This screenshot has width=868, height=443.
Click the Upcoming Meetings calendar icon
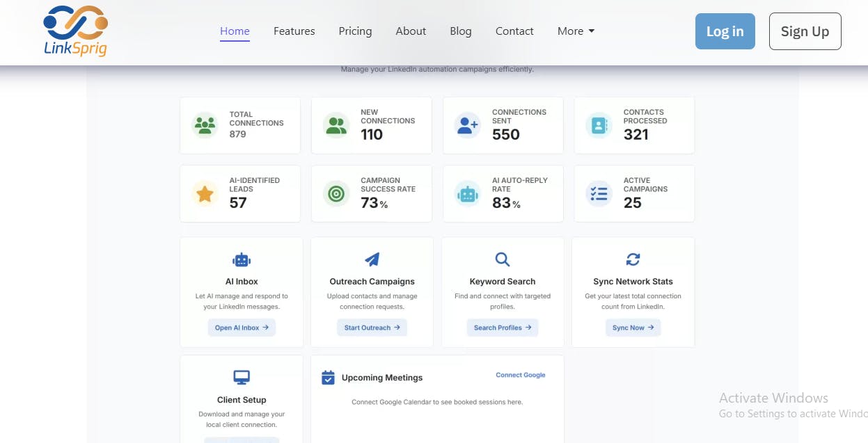(x=328, y=378)
